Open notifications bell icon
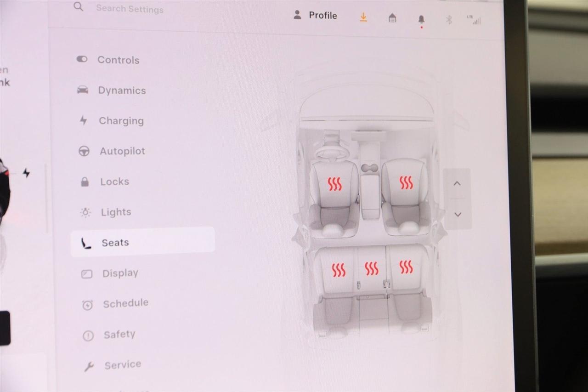The height and width of the screenshot is (392, 588). (x=421, y=19)
